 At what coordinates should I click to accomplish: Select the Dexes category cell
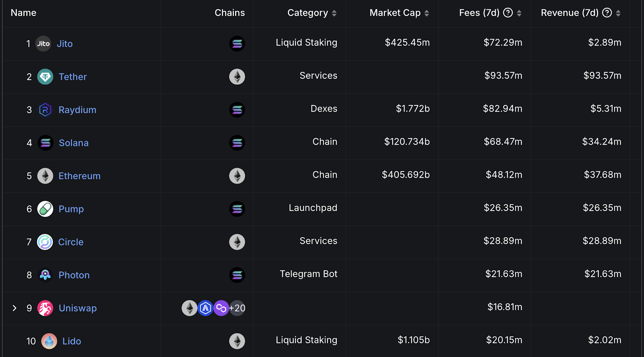tap(324, 108)
